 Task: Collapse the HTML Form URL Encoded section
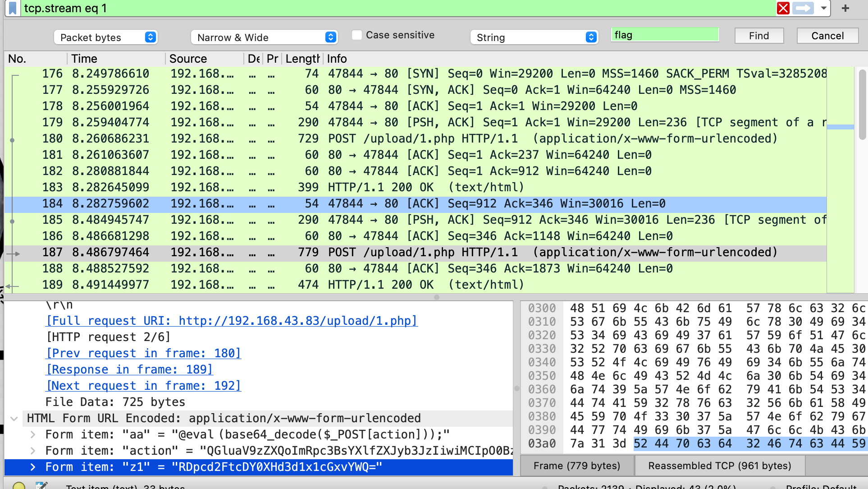pyautogui.click(x=14, y=418)
